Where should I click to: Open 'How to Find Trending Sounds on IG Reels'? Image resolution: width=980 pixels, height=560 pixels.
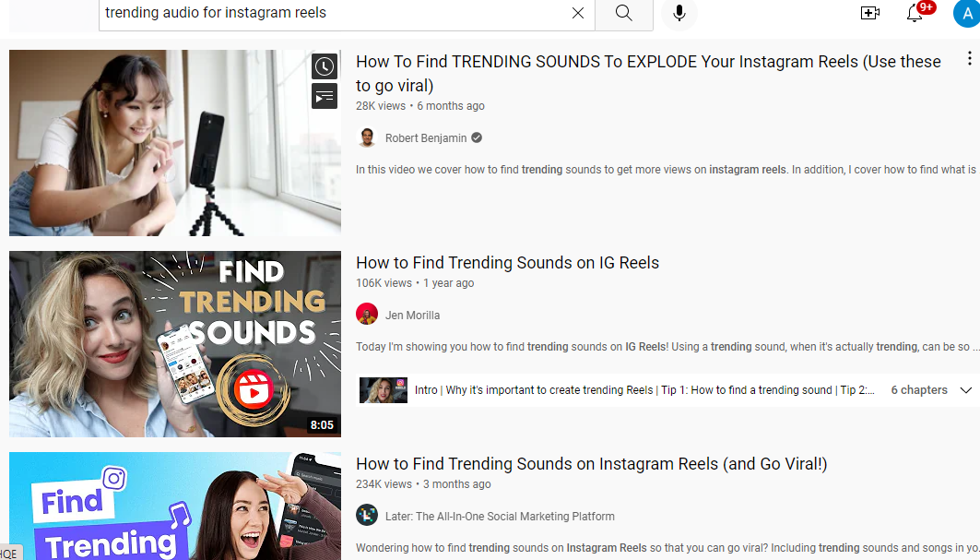coord(507,263)
